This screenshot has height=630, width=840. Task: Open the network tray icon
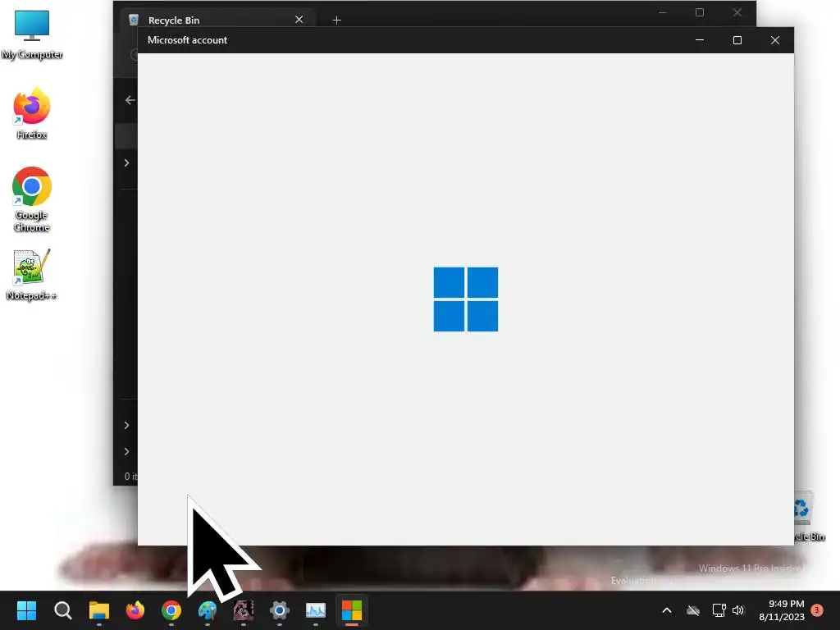coord(719,610)
